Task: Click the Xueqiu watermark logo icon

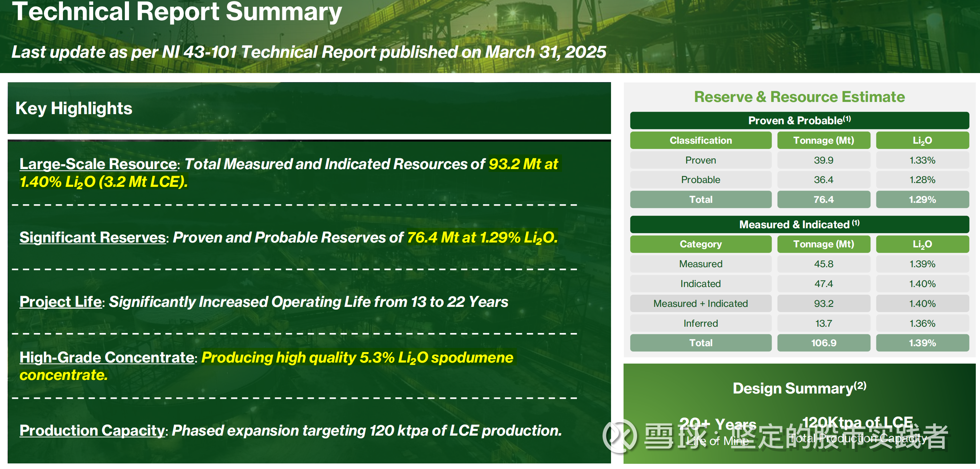Action: tap(620, 437)
